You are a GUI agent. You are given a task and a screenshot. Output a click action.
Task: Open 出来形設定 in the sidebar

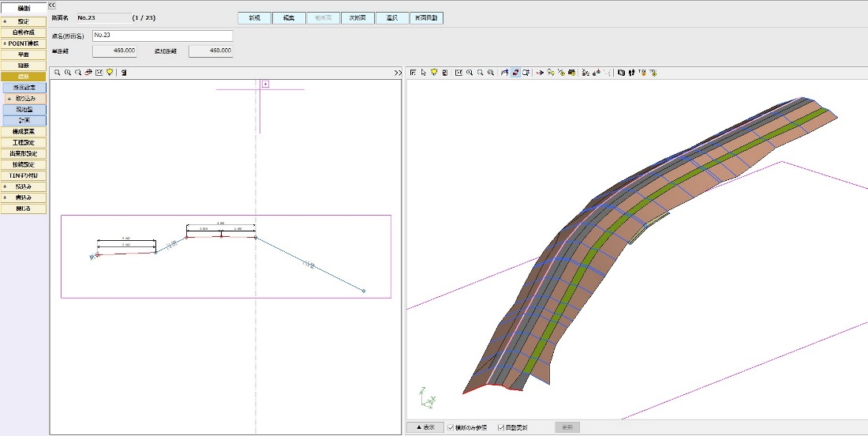(23, 153)
